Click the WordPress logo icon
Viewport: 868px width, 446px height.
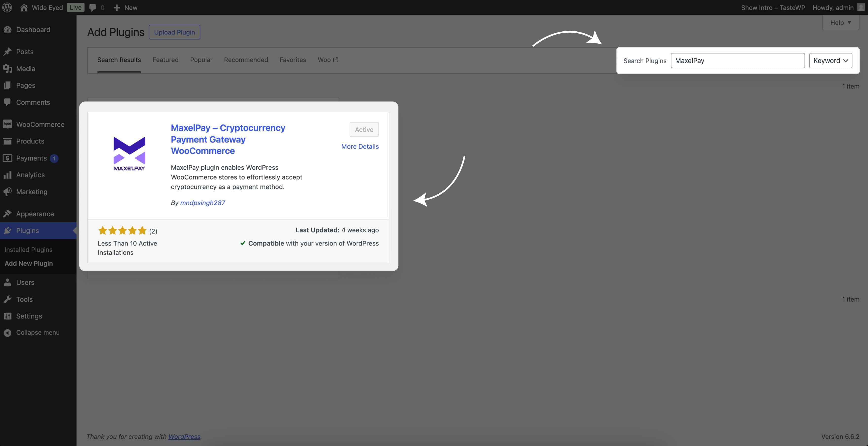tap(7, 7)
